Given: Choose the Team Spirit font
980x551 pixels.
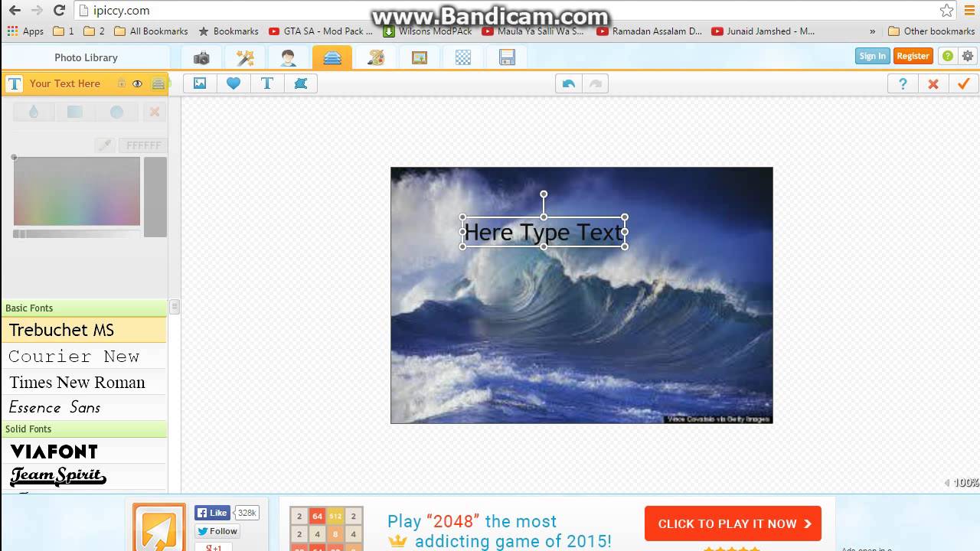Looking at the screenshot, I should 84,476.
